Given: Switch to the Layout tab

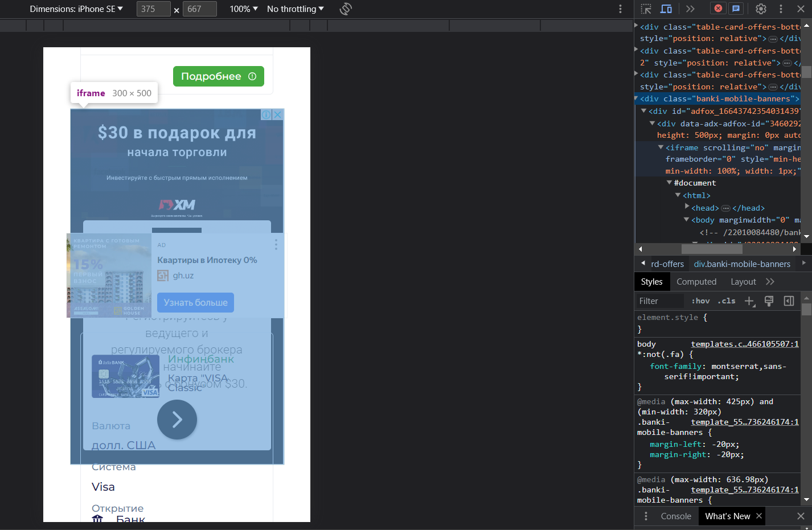Looking at the screenshot, I should pos(743,282).
